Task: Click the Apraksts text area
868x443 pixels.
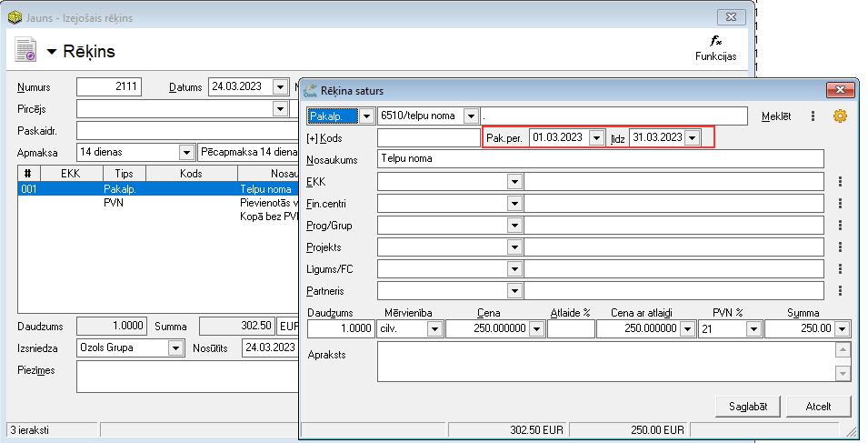Action: [607, 362]
